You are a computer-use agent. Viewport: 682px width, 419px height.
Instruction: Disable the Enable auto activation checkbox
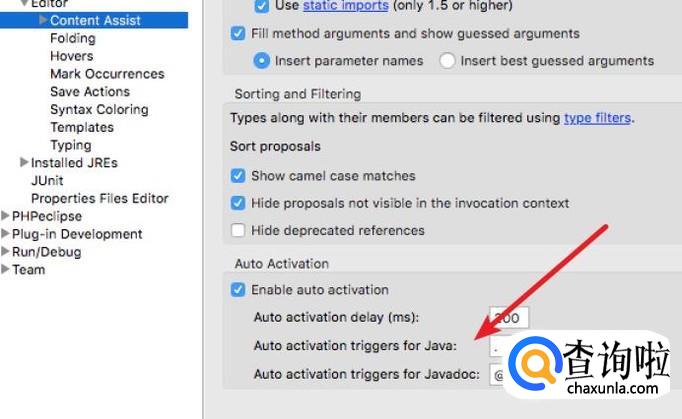point(238,290)
